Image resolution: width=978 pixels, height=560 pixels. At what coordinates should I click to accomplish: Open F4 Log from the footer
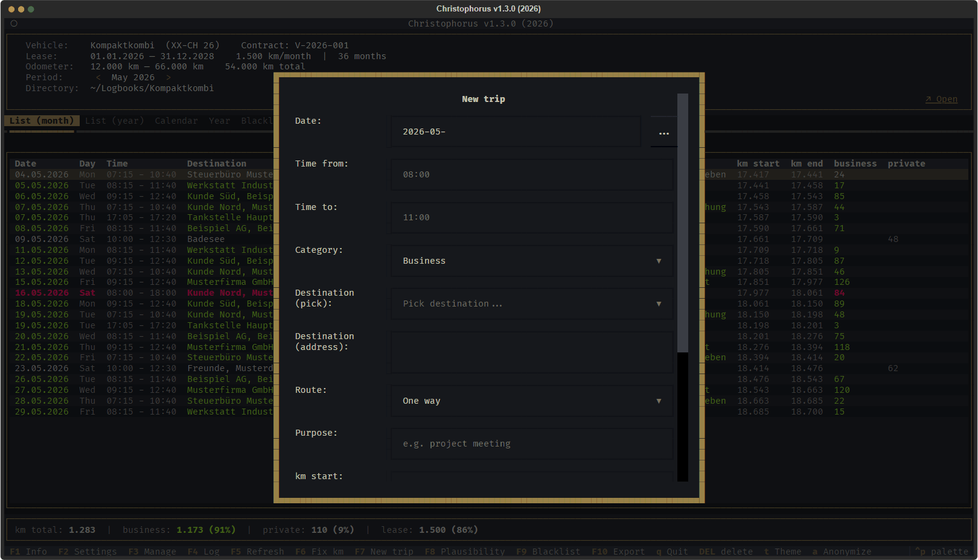pos(203,552)
